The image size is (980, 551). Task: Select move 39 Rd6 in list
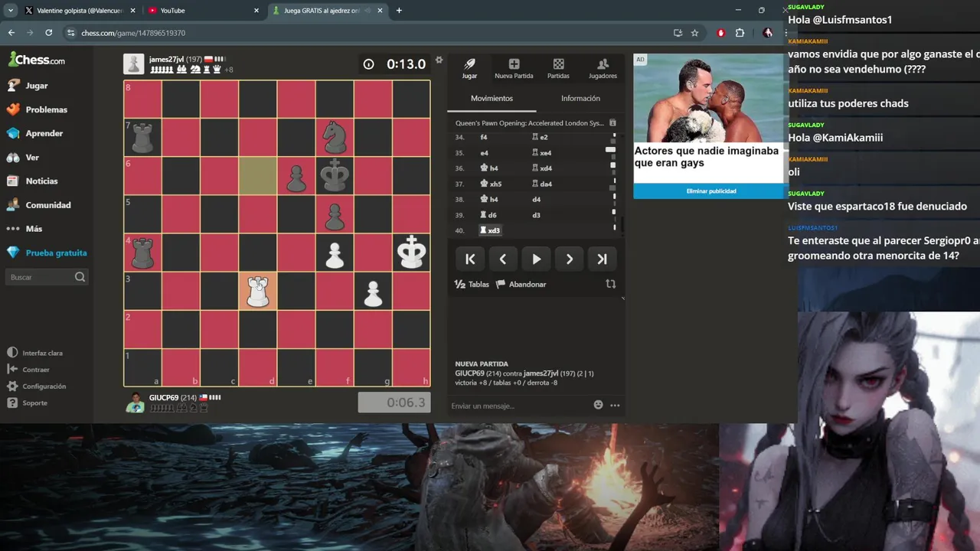[488, 215]
